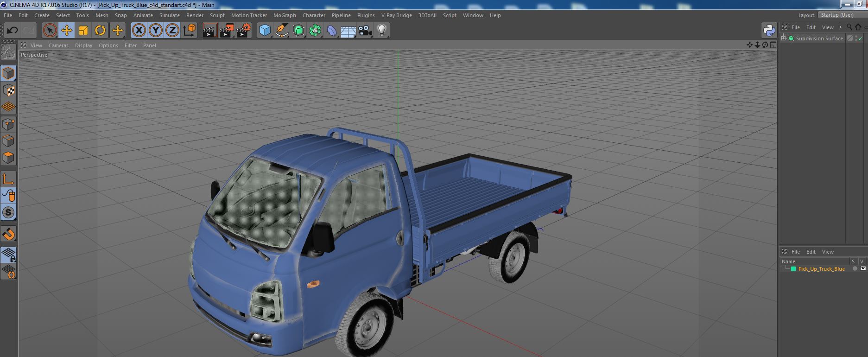Select the Live Selection tool
The image size is (868, 357).
(x=50, y=31)
